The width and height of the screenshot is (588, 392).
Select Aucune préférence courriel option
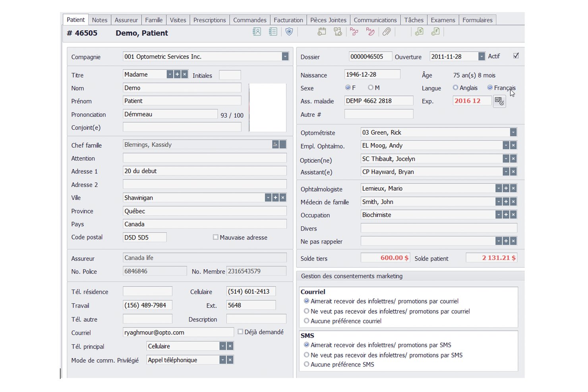click(x=306, y=321)
